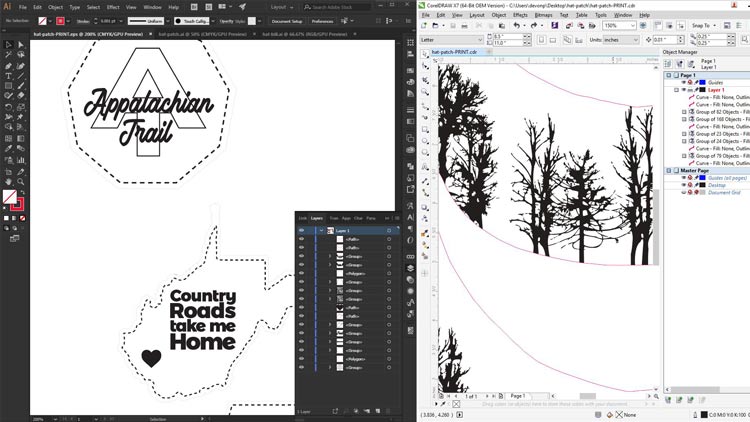
Task: Toggle Guides layer eye in CorelDRAW Object Manager
Action: pos(684,82)
